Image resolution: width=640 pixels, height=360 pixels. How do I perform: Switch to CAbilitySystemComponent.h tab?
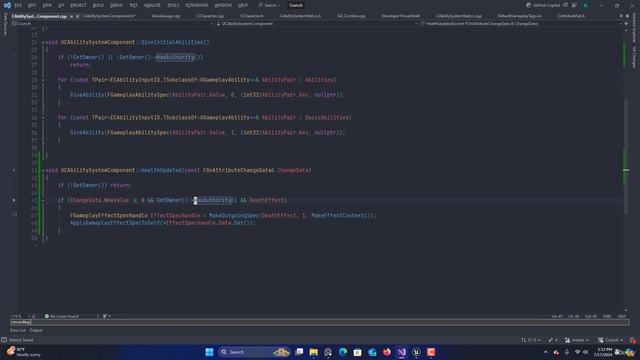coord(109,16)
